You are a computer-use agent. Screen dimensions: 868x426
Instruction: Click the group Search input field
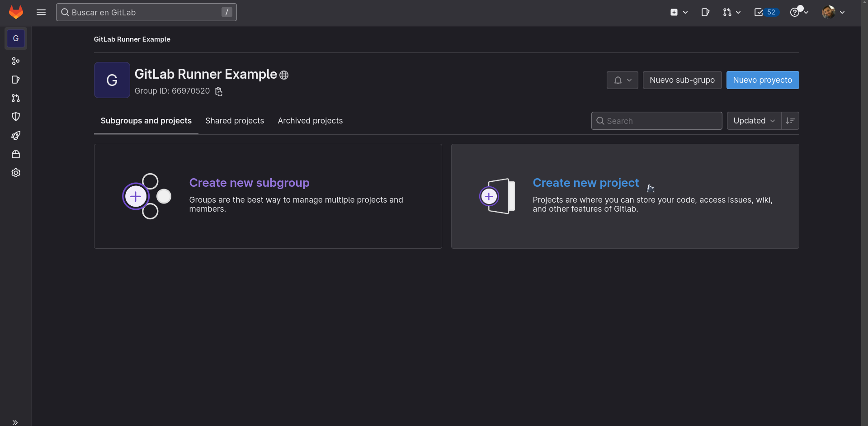coord(656,121)
